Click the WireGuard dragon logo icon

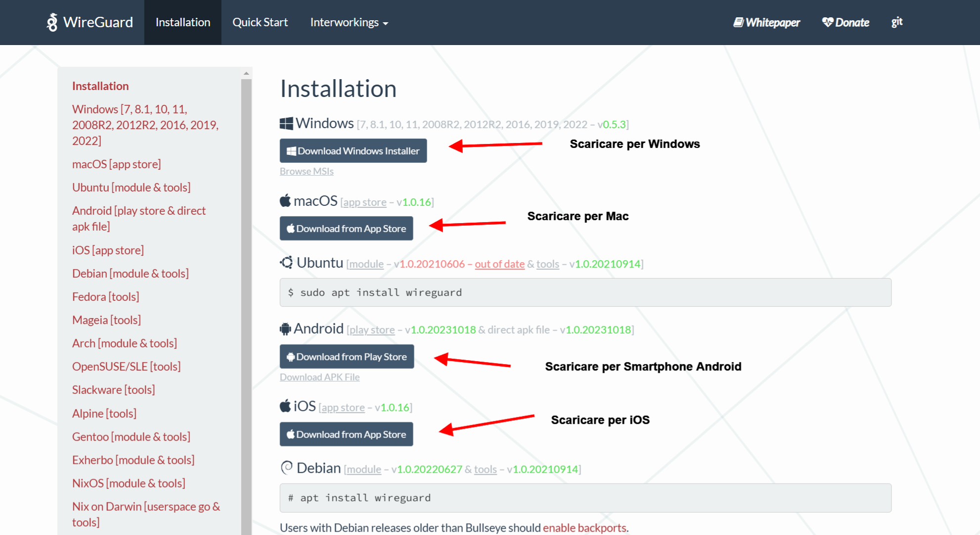52,22
